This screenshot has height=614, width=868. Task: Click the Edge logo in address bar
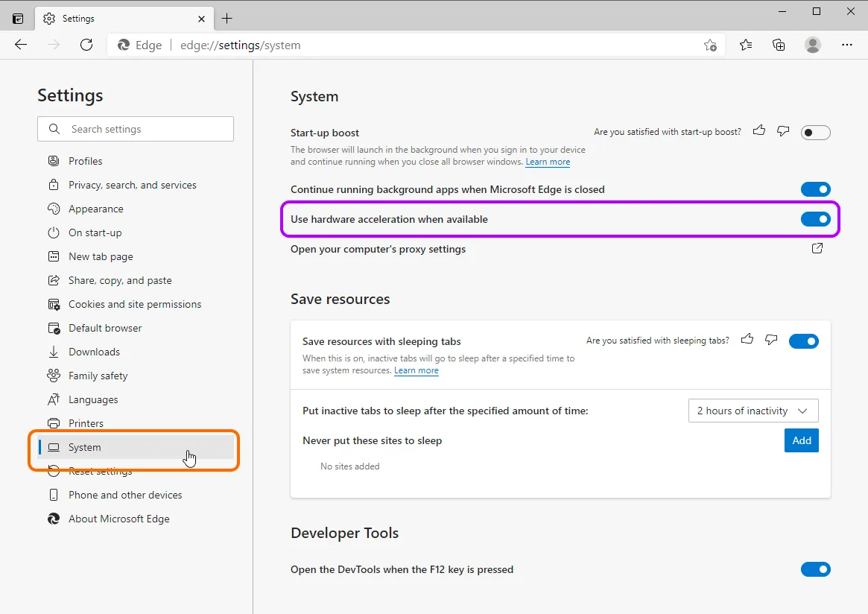coord(124,45)
